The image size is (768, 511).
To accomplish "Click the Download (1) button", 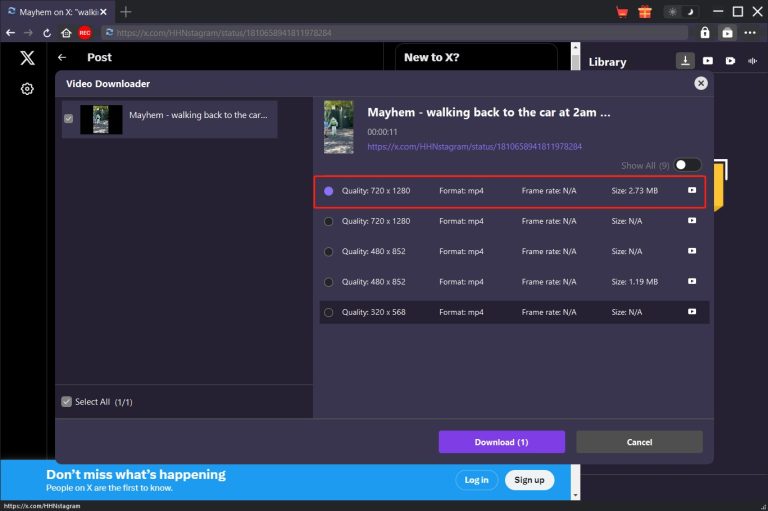I will (501, 442).
